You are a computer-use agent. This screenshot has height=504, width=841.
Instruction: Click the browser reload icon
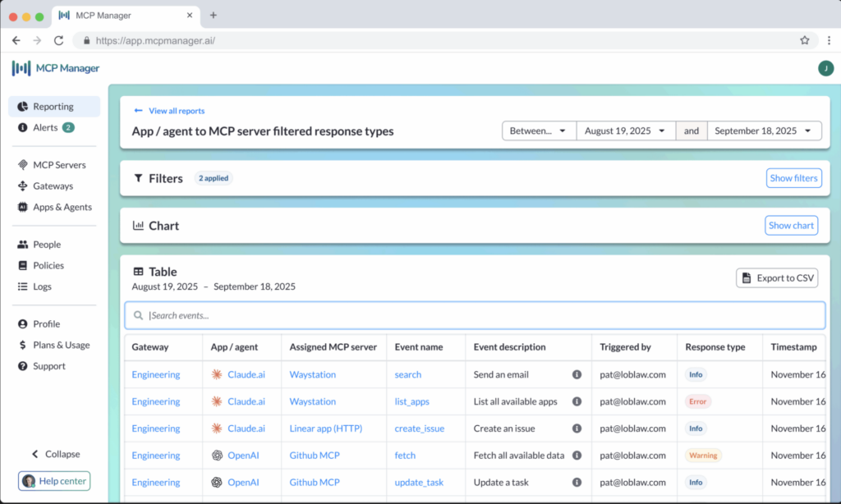pyautogui.click(x=58, y=40)
